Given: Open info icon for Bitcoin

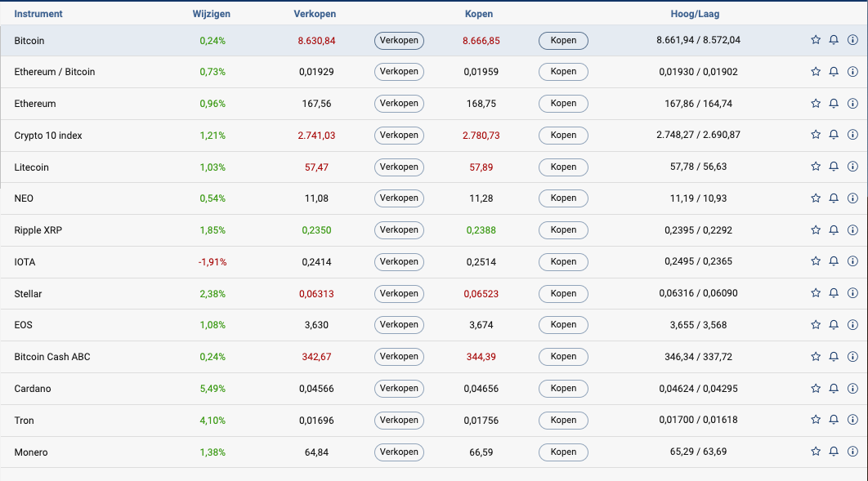Looking at the screenshot, I should (x=852, y=40).
